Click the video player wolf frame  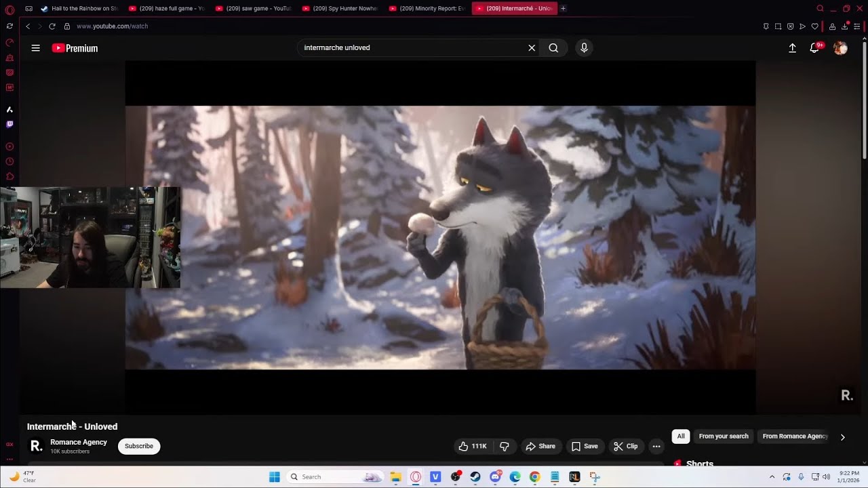(x=440, y=237)
